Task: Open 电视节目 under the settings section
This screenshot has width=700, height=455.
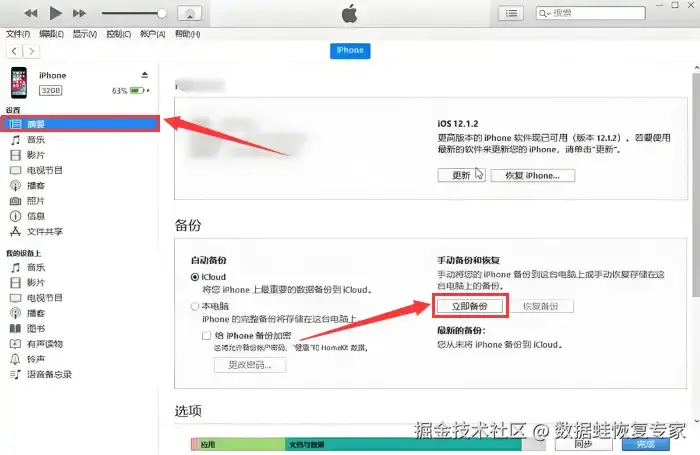Action: (x=45, y=170)
